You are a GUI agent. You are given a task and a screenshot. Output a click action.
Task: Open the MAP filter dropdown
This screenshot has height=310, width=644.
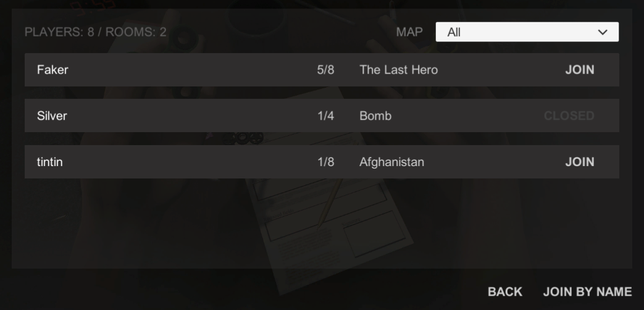click(527, 32)
